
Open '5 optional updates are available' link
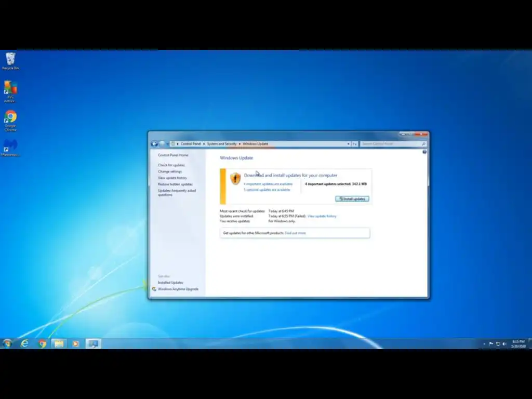click(267, 190)
